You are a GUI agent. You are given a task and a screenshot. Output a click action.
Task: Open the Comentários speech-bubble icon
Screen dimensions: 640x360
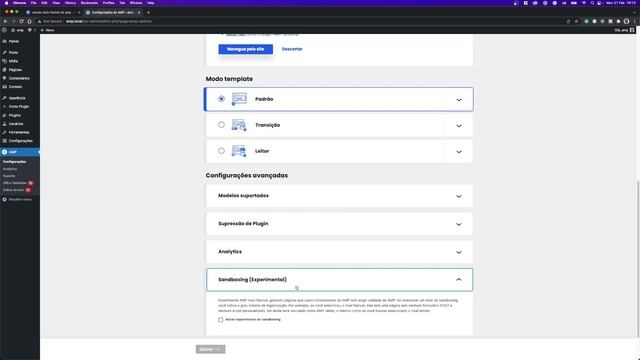tap(4, 78)
